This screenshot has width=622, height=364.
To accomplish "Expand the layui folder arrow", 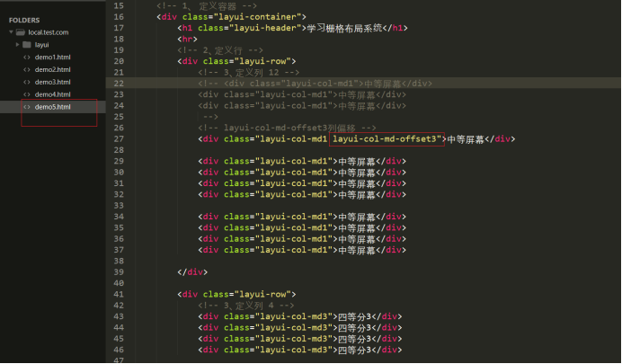I will coord(17,44).
